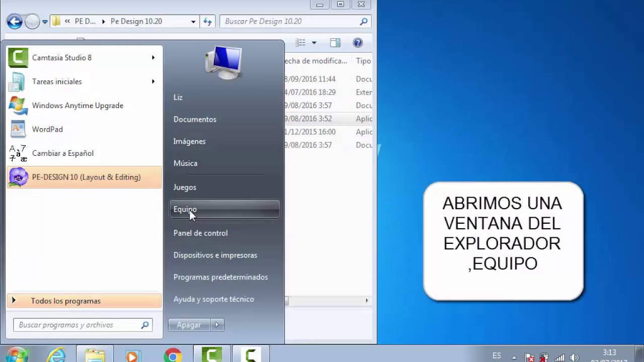This screenshot has height=362, width=644.
Task: Toggle the preview pane button in Explorer
Action: [x=335, y=43]
